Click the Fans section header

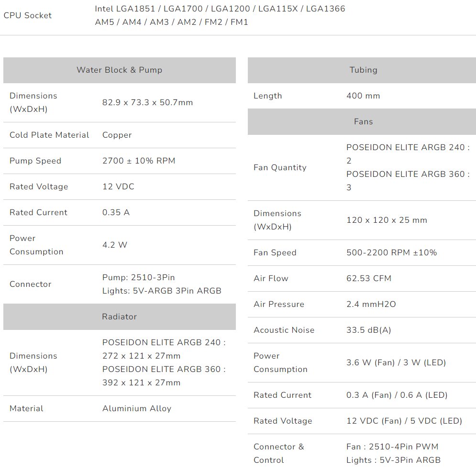pyautogui.click(x=363, y=121)
